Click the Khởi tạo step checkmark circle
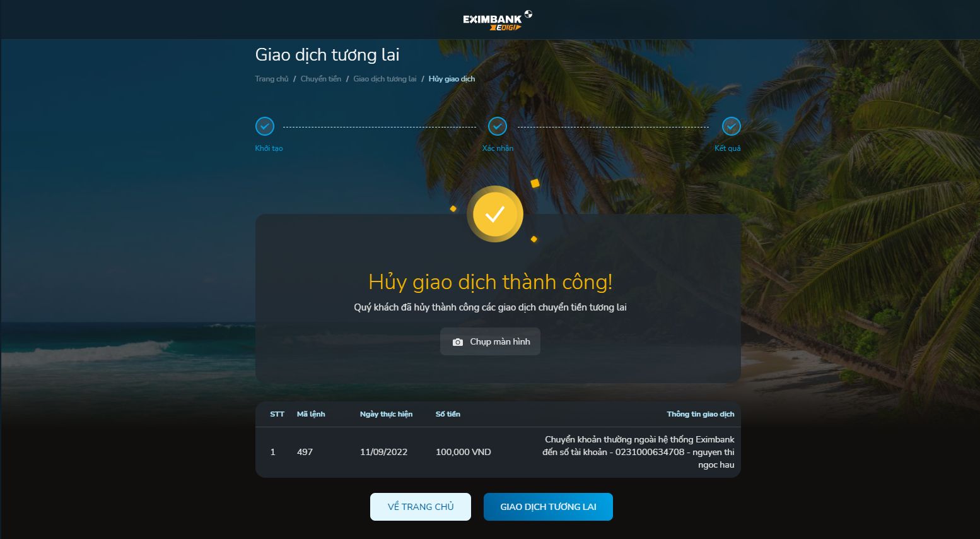Viewport: 980px width, 539px height. pyautogui.click(x=265, y=126)
